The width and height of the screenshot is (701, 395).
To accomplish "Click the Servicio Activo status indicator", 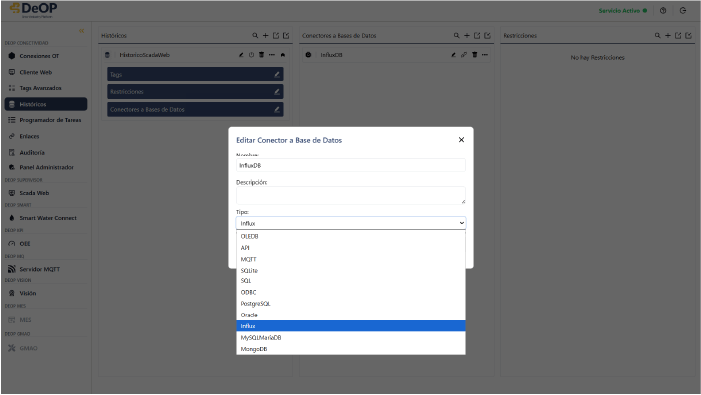I will (x=623, y=11).
